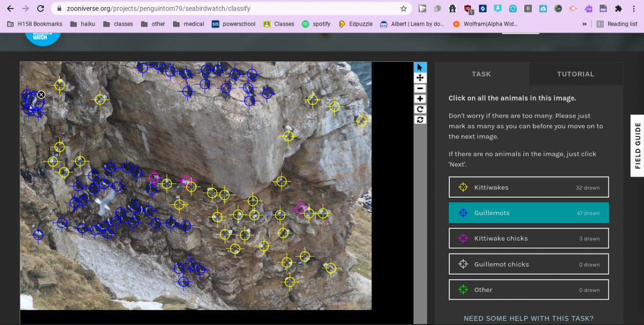Open the blue cloud extension icon
This screenshot has height=325, width=644.
click(x=543, y=9)
